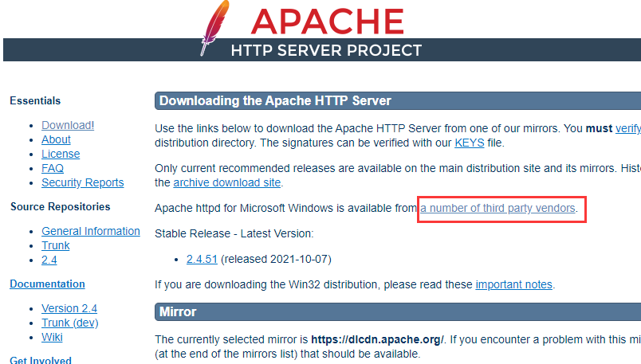Click the verify link
This screenshot has height=364, width=641.
tap(628, 129)
